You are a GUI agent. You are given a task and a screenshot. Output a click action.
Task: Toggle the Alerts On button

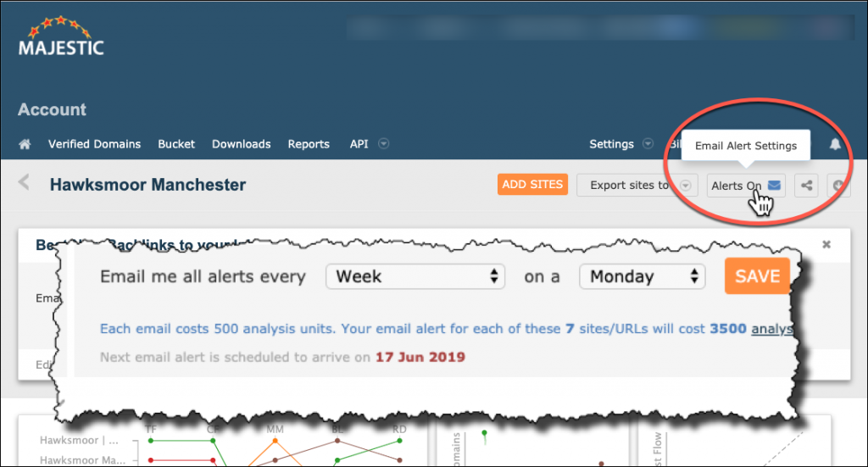745,186
